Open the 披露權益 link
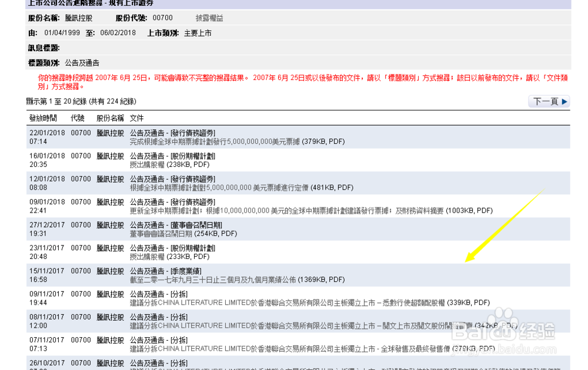 tap(209, 18)
